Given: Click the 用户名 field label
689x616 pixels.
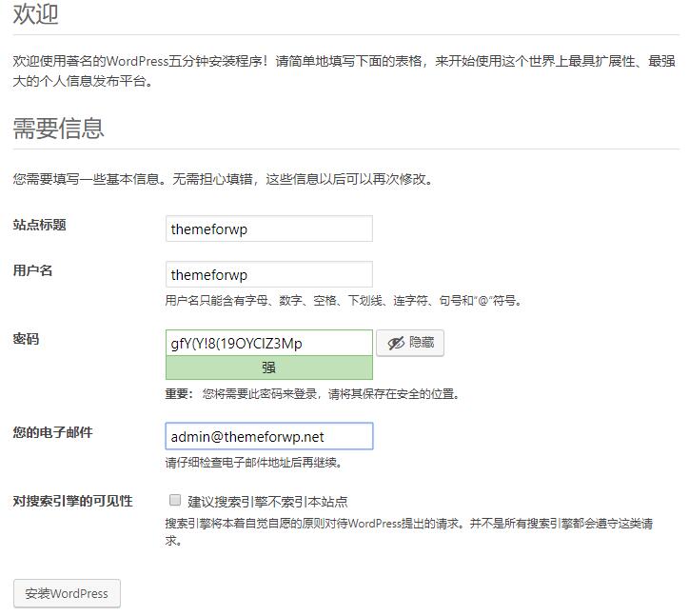Looking at the screenshot, I should pos(32,270).
